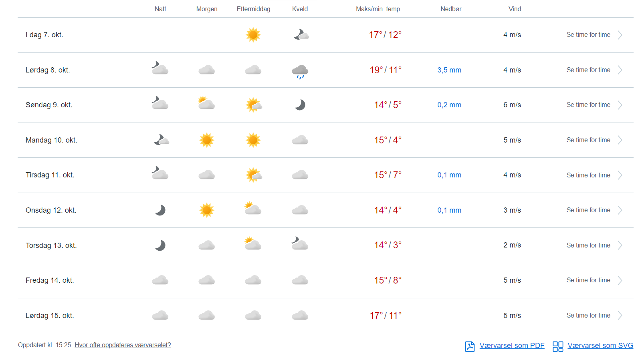Expand the chevron on the Lørdag 15. okt. row
This screenshot has height=354, width=644.
[x=620, y=316]
